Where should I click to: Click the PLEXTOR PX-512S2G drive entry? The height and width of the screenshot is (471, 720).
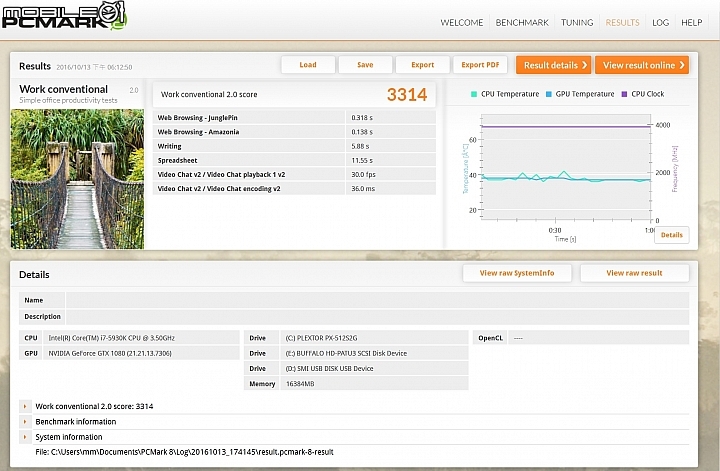pyautogui.click(x=321, y=338)
